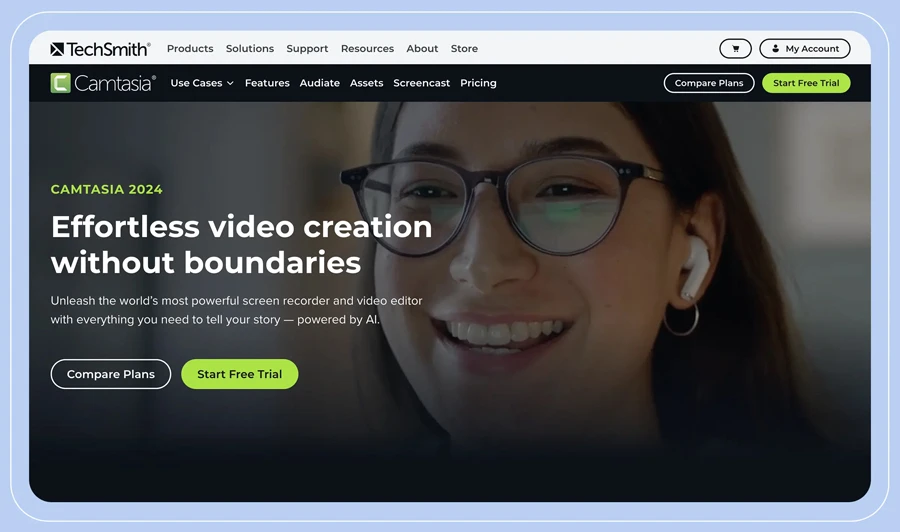Open the Features page link
This screenshot has width=900, height=532.
267,83
